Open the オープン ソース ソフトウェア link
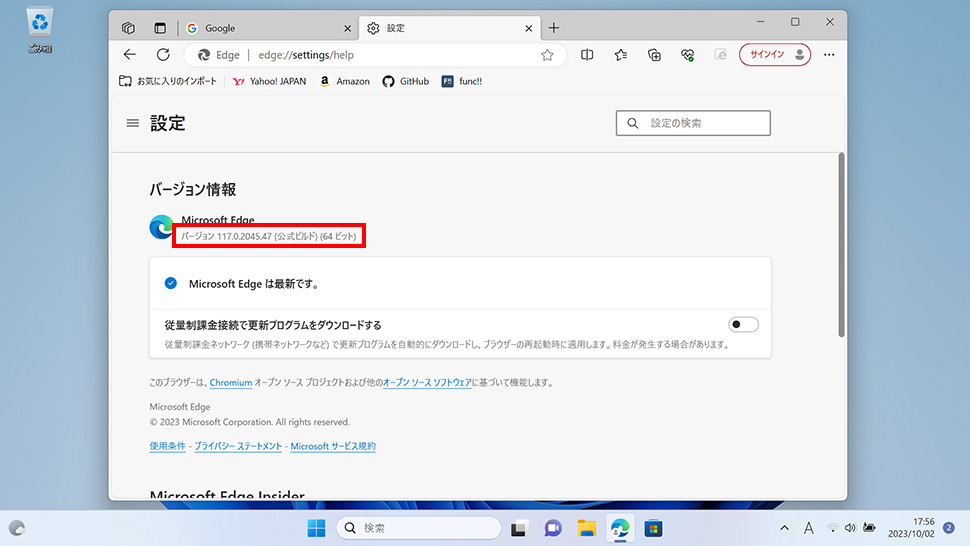 tap(427, 383)
